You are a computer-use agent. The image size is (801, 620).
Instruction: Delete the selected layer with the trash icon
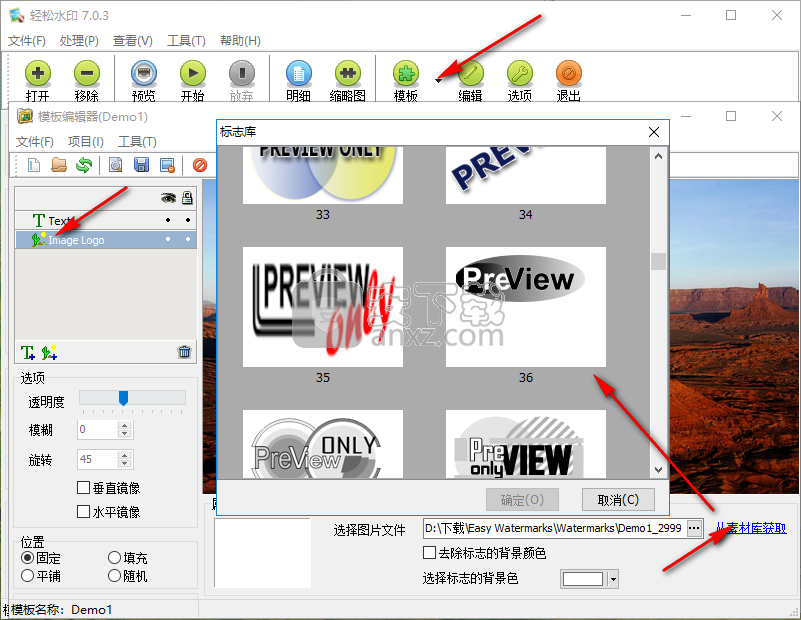pyautogui.click(x=184, y=352)
